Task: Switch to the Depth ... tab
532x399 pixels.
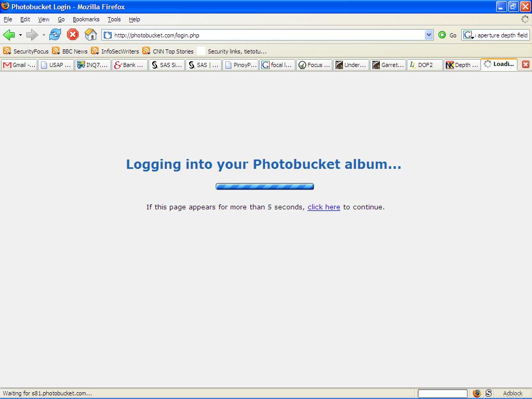Action: [x=462, y=65]
